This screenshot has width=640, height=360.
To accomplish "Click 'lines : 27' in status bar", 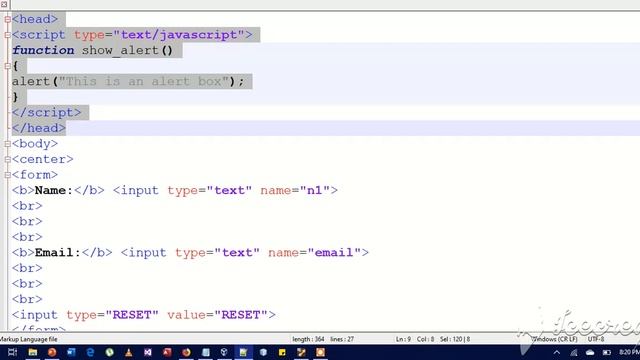I will click(342, 339).
